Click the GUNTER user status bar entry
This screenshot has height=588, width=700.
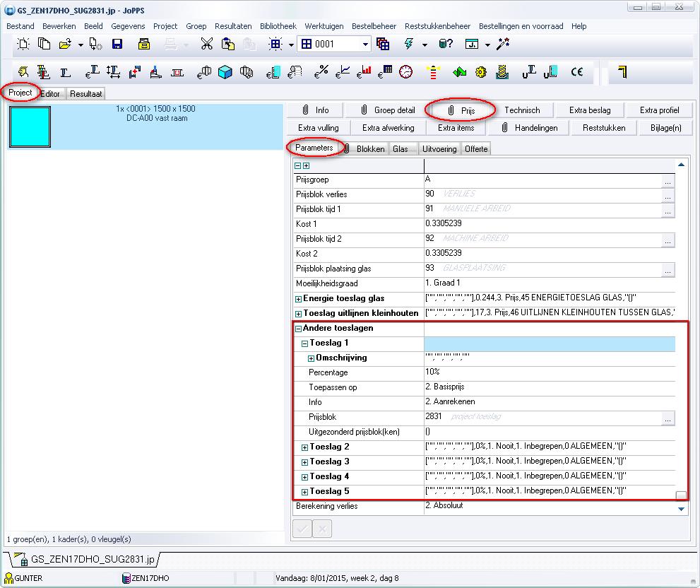pos(24,577)
